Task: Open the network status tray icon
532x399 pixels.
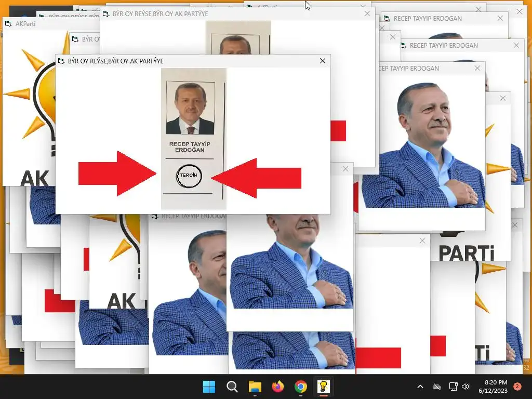Action: [x=453, y=387]
